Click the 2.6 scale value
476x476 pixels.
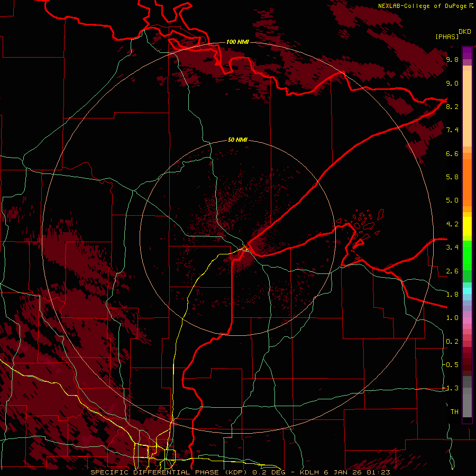(452, 271)
